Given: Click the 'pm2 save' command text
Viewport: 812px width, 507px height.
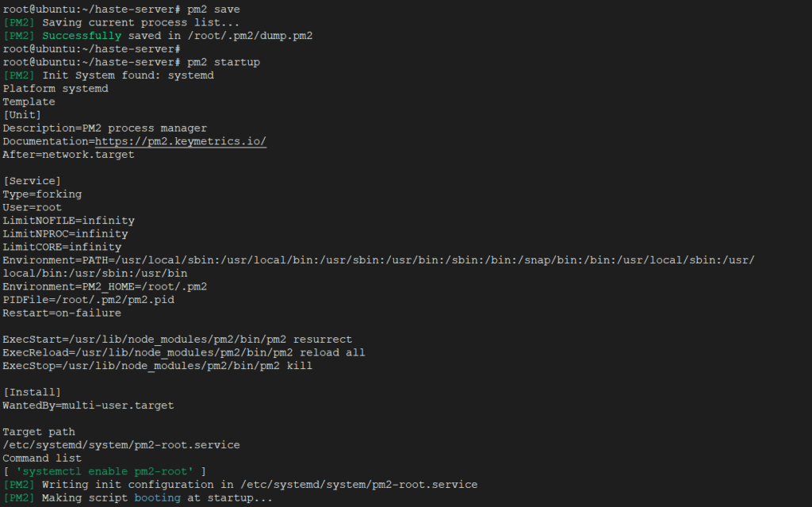Looking at the screenshot, I should click(x=213, y=10).
